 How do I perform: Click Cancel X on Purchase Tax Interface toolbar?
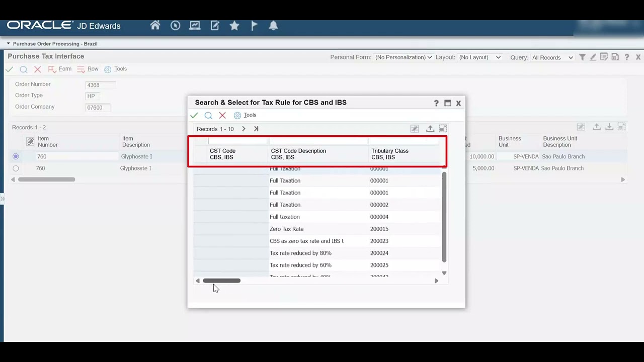(38, 69)
